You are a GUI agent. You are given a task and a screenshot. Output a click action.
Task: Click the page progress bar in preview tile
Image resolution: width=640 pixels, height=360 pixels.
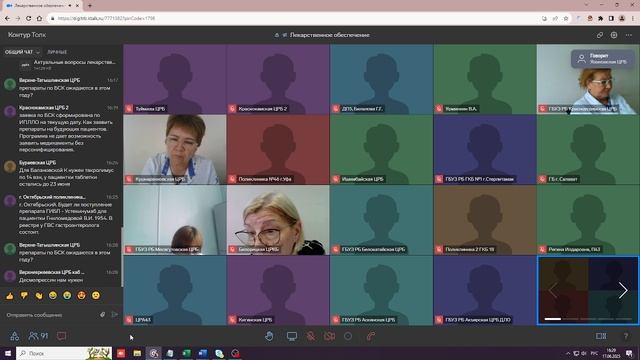coord(588,319)
